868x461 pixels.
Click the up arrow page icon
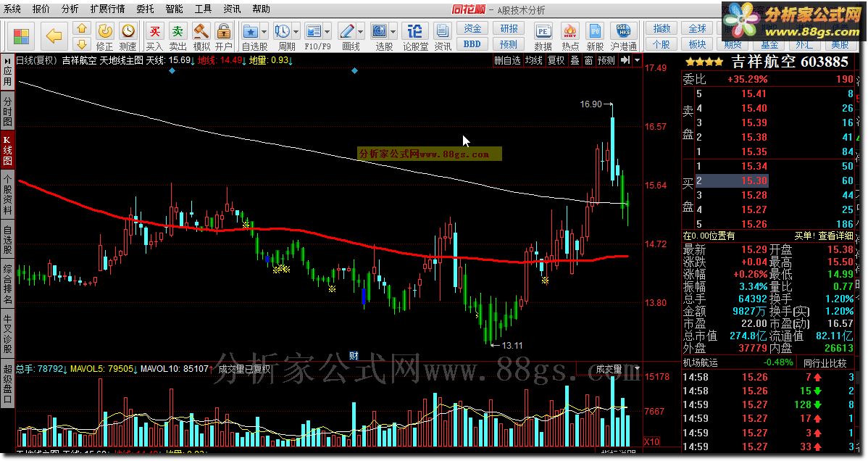point(81,29)
